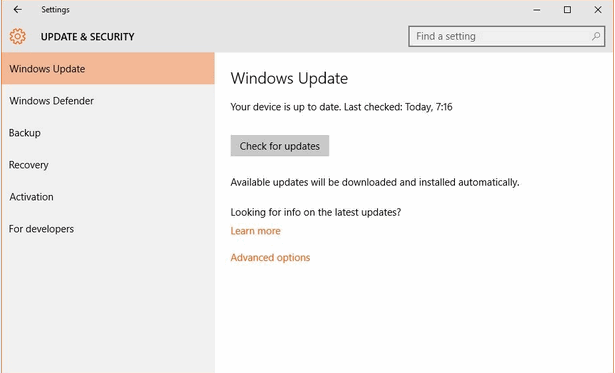615x373 pixels.
Task: Minimize the Settings window
Action: pos(537,10)
